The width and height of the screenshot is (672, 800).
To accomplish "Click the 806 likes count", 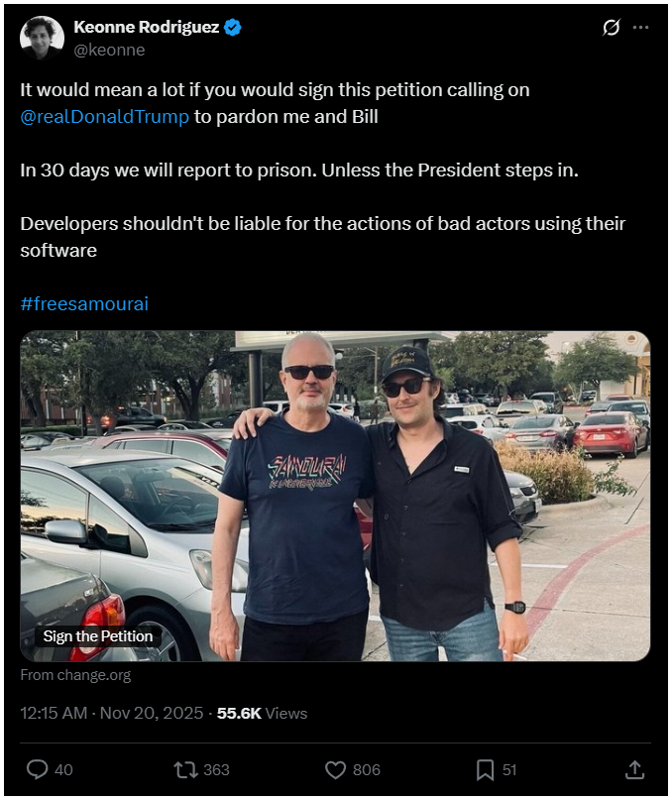I will pyautogui.click(x=366, y=769).
